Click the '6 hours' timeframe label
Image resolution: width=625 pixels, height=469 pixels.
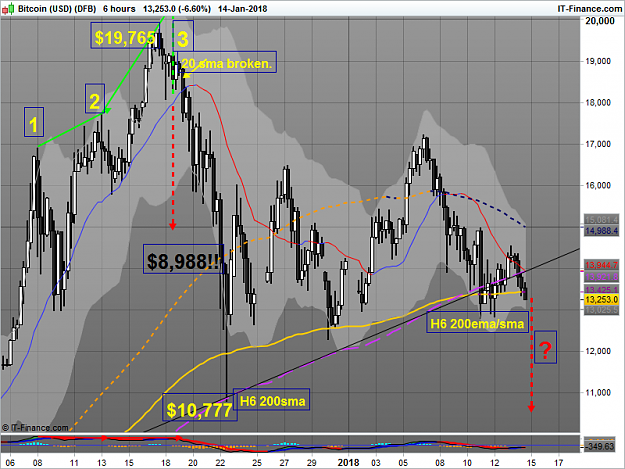[x=119, y=9]
